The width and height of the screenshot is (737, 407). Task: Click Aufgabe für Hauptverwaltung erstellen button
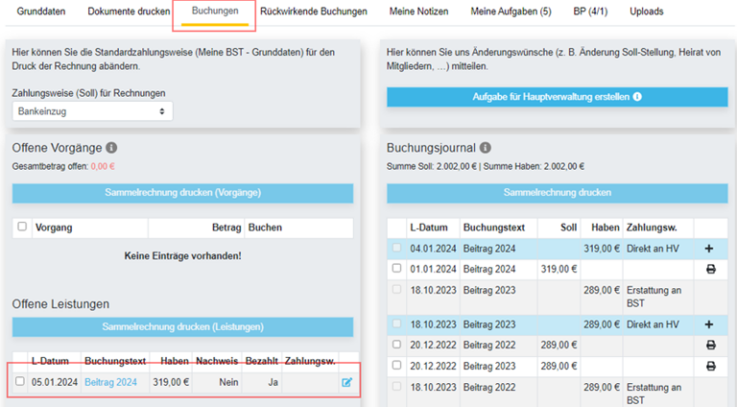pos(557,97)
